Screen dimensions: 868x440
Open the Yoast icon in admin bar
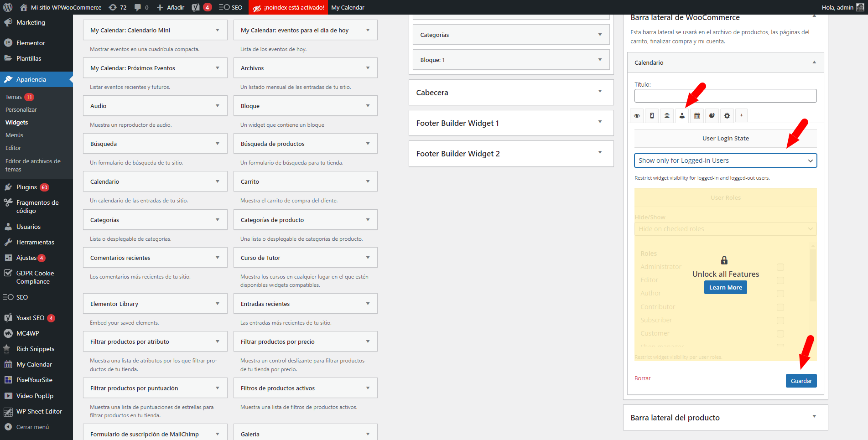202,7
